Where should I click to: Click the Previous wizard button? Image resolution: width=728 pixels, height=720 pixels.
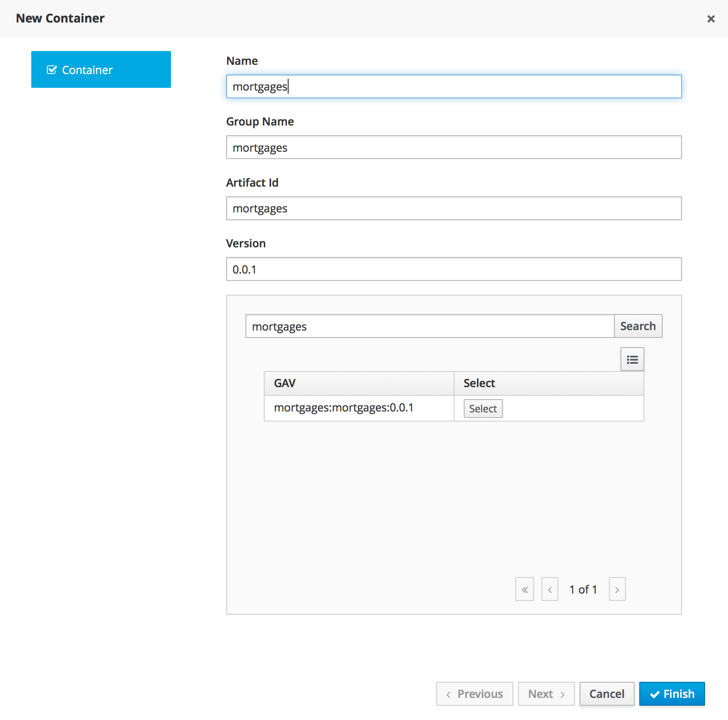474,694
